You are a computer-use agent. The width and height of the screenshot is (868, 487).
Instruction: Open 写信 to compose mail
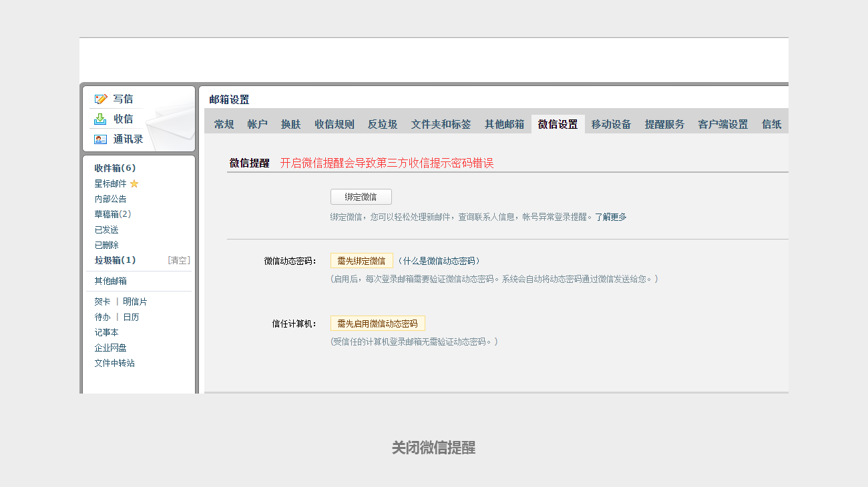[123, 99]
